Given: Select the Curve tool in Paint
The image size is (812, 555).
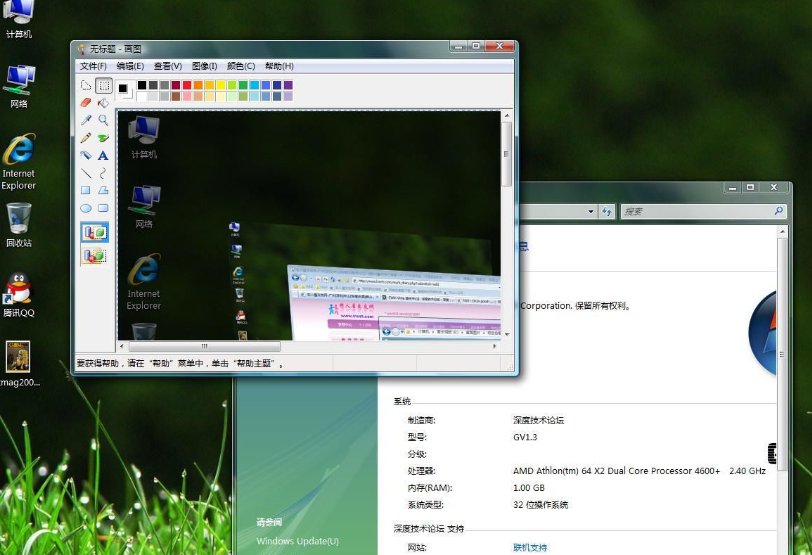Looking at the screenshot, I should (104, 173).
